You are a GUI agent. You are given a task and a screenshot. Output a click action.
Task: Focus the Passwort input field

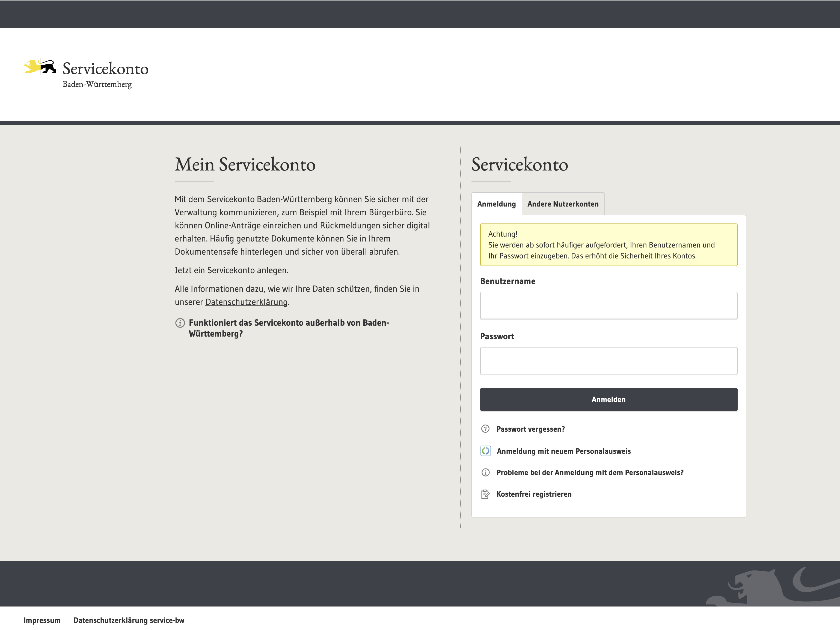click(x=609, y=361)
